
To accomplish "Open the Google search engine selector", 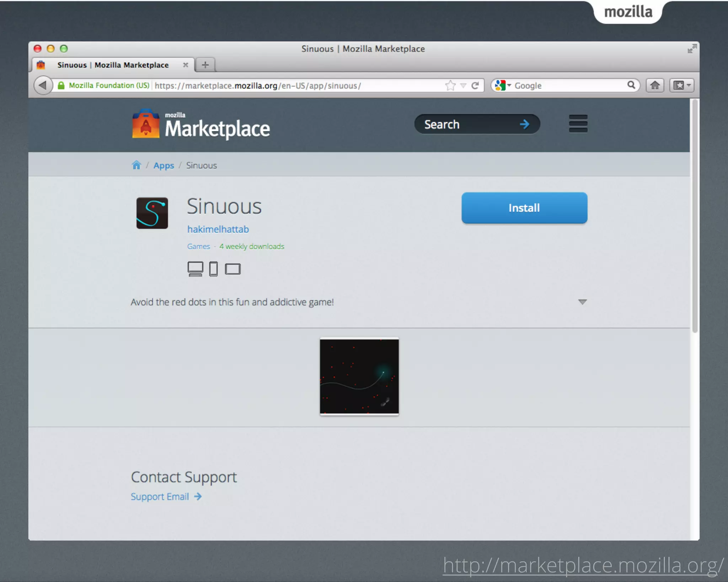I will 503,85.
